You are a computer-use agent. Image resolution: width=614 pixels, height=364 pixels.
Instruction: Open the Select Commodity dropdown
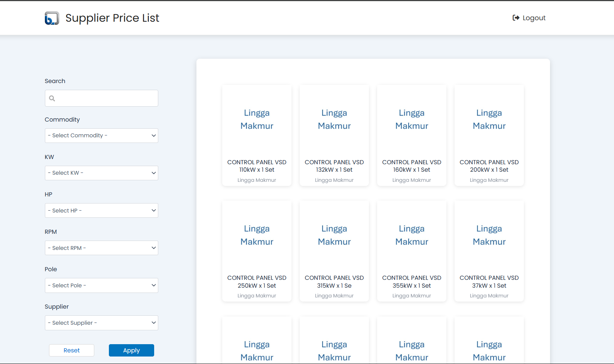pos(101,135)
